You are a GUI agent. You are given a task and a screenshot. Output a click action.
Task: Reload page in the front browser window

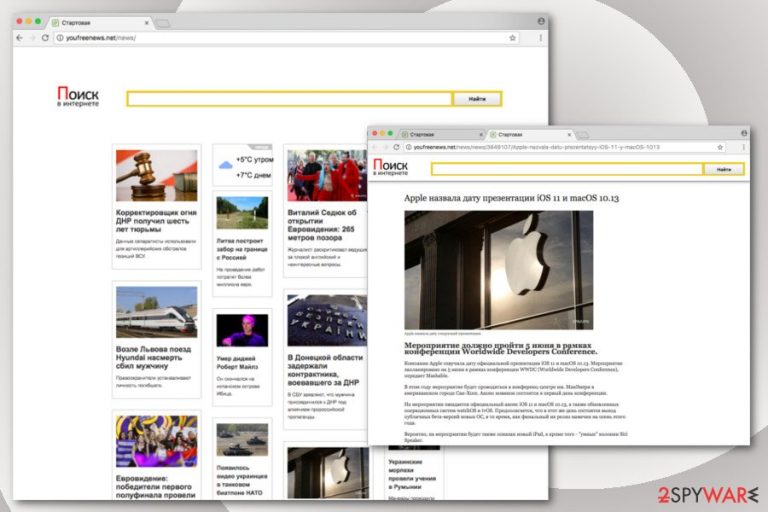coord(396,147)
